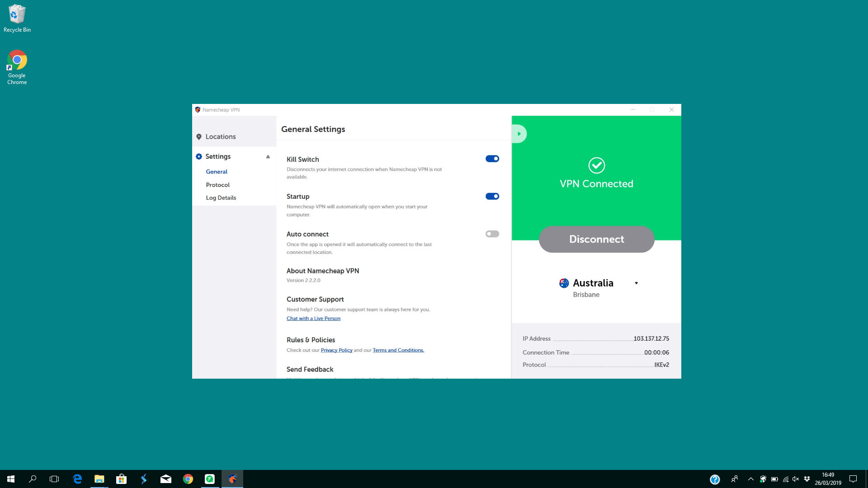The width and height of the screenshot is (868, 488).
Task: Open Task View on the taskbar
Action: coord(54,479)
